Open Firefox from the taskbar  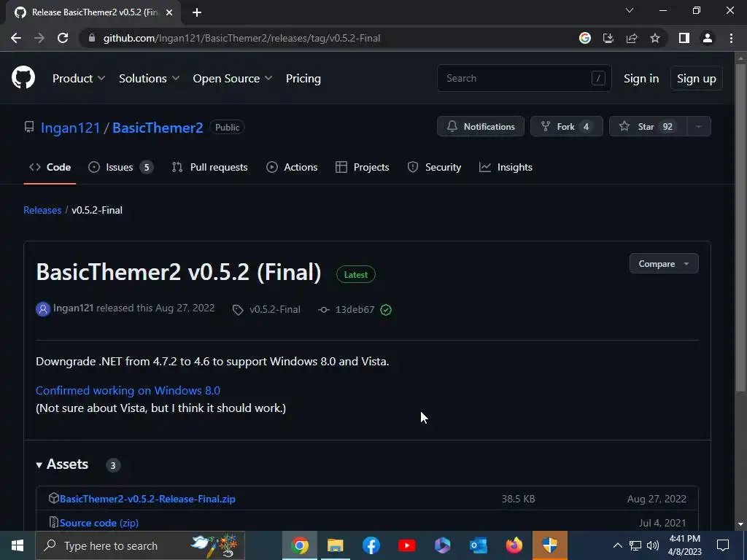tap(514, 545)
